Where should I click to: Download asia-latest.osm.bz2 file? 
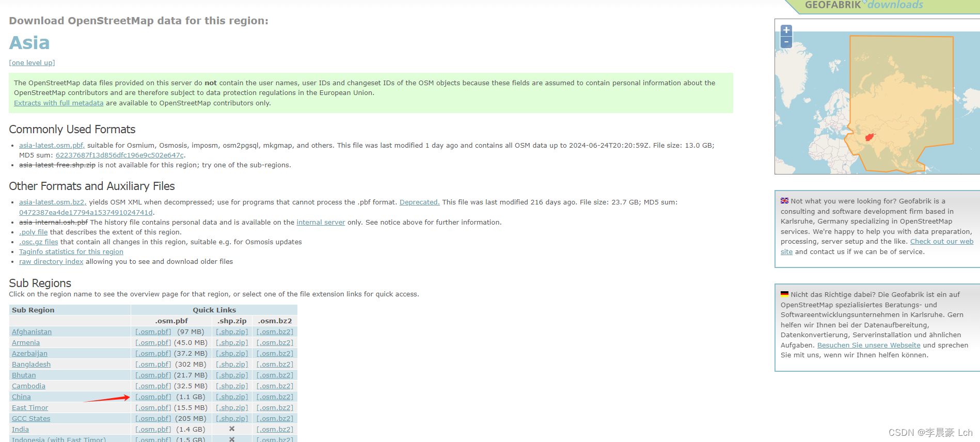point(53,202)
